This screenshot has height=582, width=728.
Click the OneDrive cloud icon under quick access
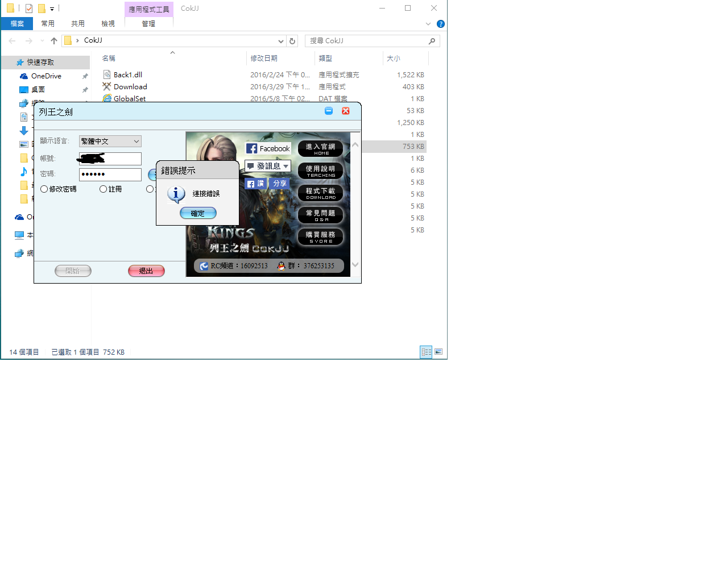[24, 76]
